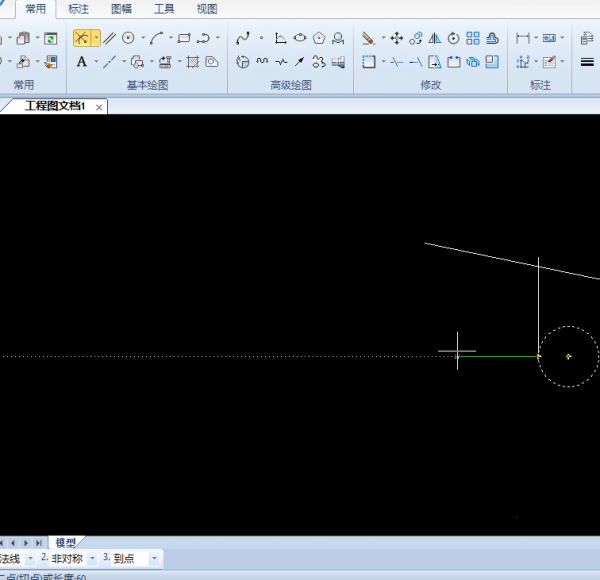Click the 模型 sheet tab
The image size is (600, 580).
pyautogui.click(x=65, y=542)
